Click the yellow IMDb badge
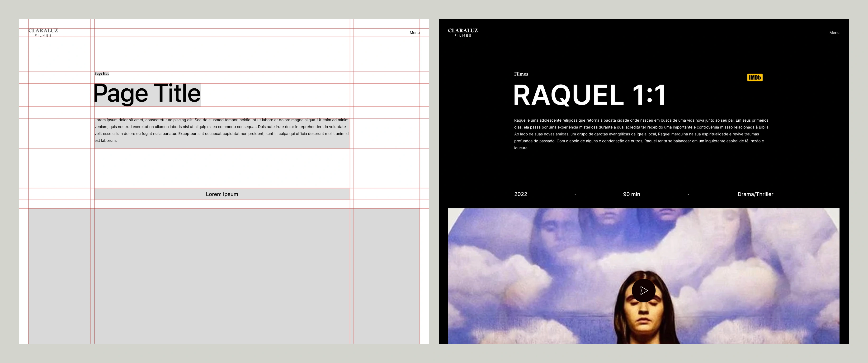Screen dimensions: 868x363 (755, 77)
